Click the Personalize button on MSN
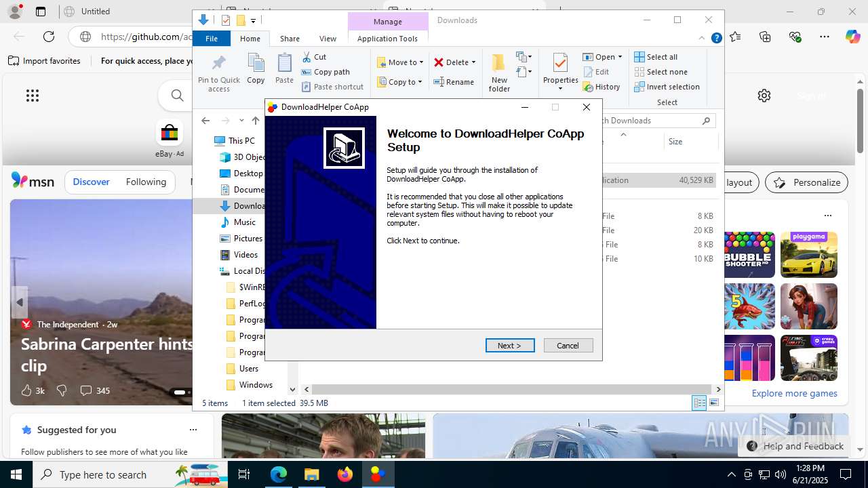The width and height of the screenshot is (868, 488). 807,182
